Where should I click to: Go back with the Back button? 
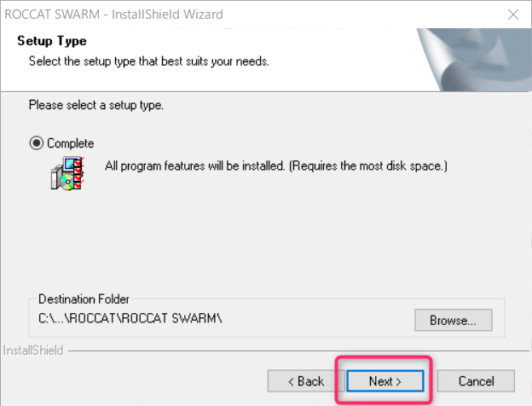(306, 381)
